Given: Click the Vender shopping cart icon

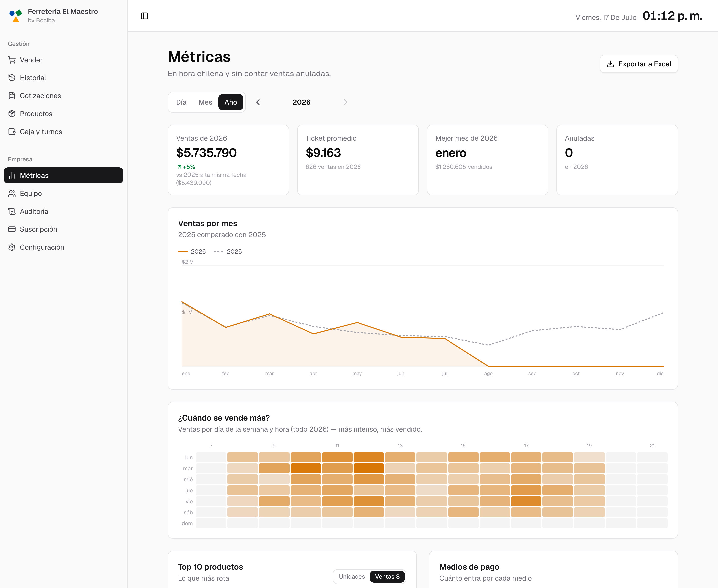Looking at the screenshot, I should (12, 60).
